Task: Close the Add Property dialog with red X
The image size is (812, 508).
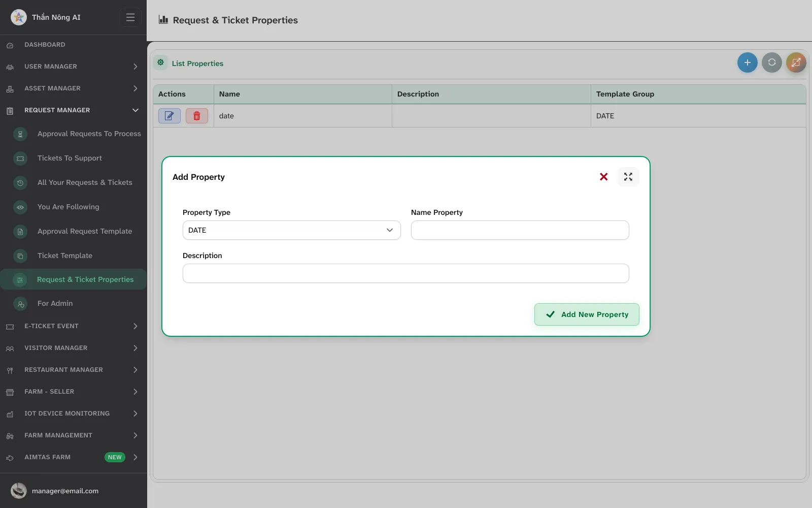Action: click(603, 177)
